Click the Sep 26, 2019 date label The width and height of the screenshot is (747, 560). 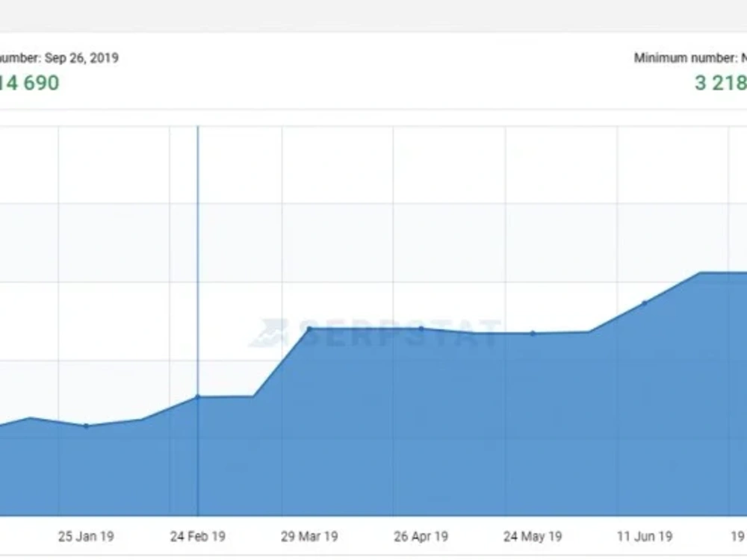click(81, 58)
